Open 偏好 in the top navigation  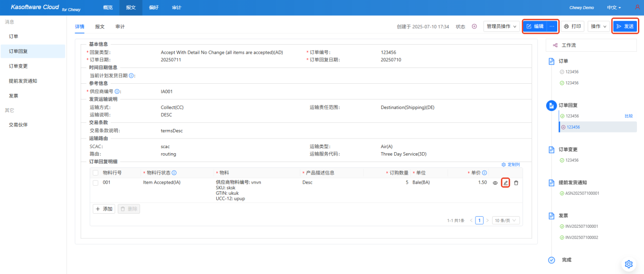(154, 8)
